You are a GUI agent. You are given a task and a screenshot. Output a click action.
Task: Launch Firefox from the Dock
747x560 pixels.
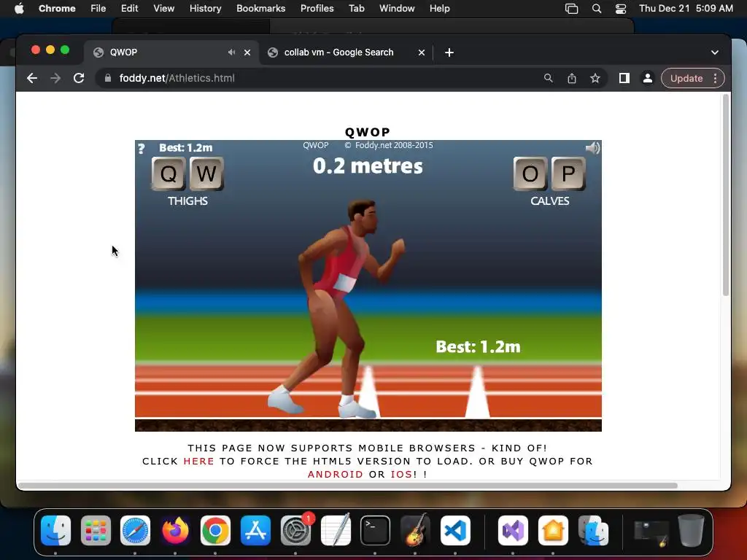coord(175,530)
